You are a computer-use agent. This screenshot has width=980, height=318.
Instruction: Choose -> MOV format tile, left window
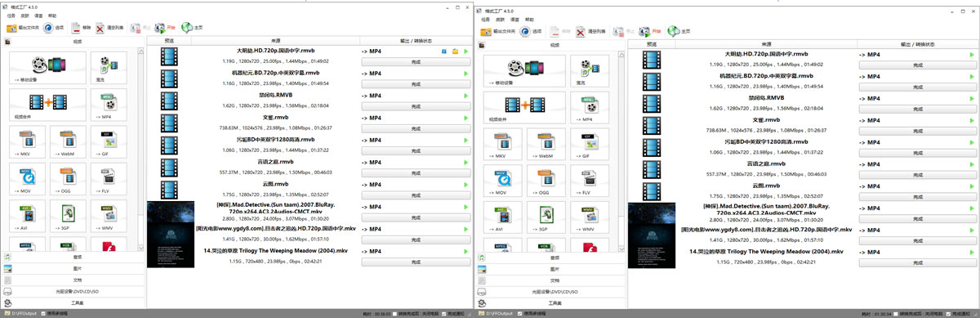pyautogui.click(x=28, y=180)
